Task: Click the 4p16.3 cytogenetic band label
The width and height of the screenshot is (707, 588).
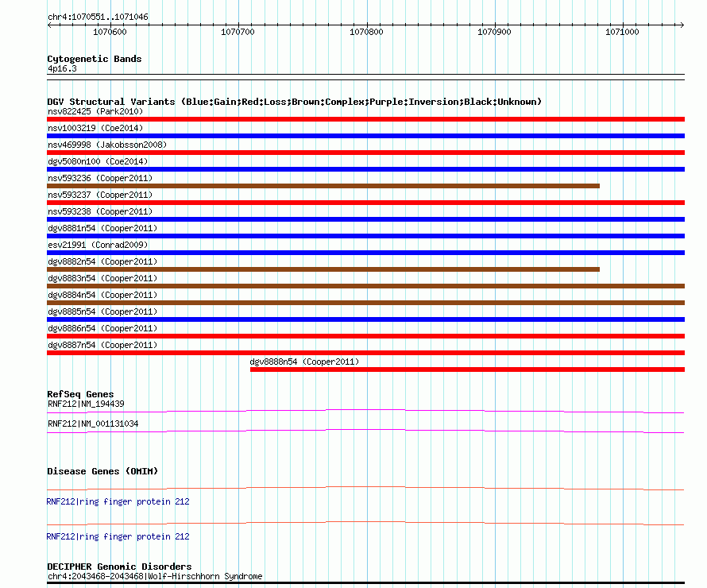Action: [62, 68]
